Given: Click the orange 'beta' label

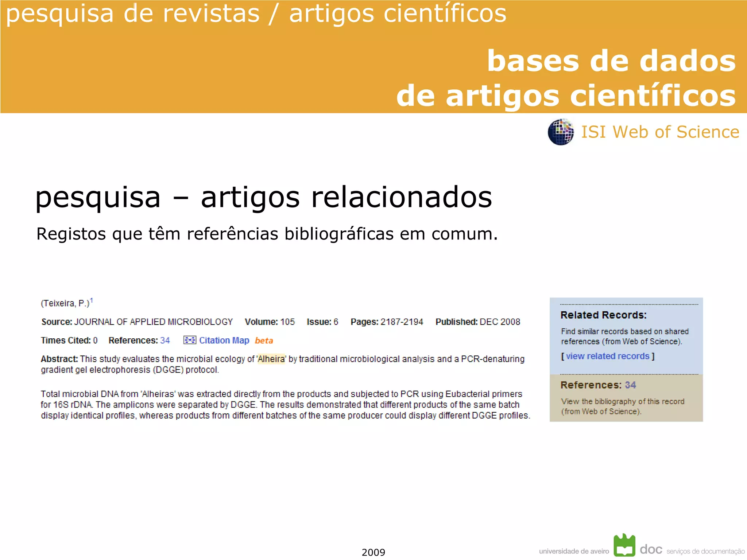Looking at the screenshot, I should point(264,341).
